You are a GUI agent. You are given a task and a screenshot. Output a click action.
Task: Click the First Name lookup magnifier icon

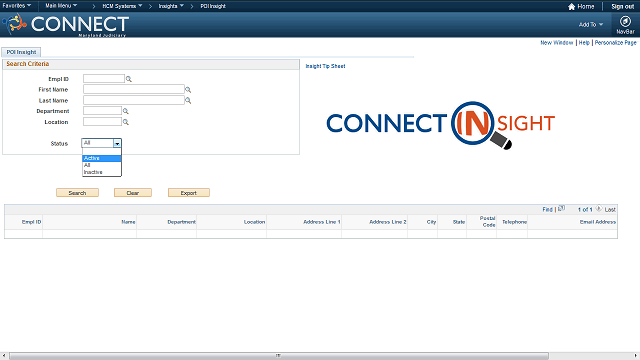188,90
